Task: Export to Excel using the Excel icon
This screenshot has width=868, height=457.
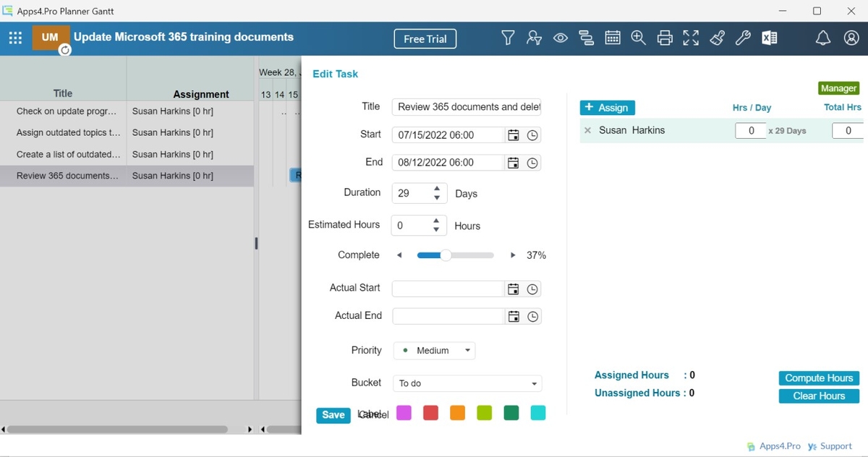Action: (769, 38)
